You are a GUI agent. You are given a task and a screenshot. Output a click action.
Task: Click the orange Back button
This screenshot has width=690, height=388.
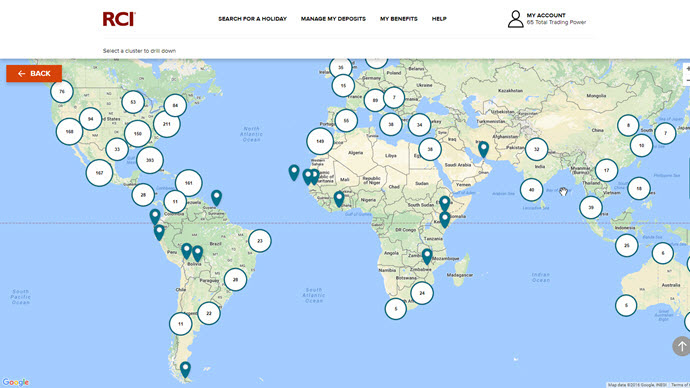click(34, 73)
